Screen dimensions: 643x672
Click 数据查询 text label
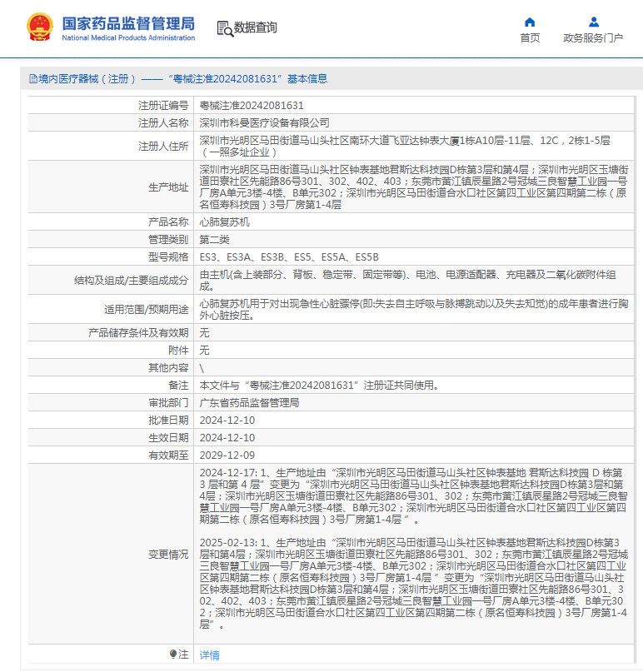coord(256,27)
